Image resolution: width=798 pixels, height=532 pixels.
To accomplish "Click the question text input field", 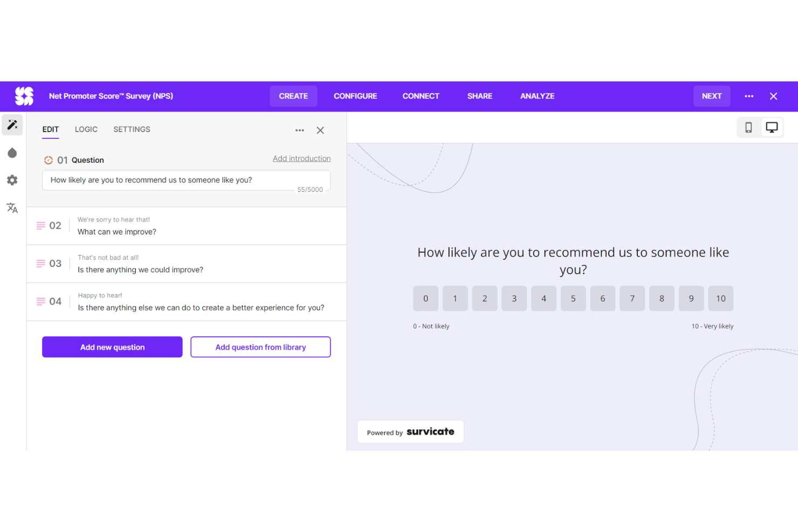I will pos(186,180).
